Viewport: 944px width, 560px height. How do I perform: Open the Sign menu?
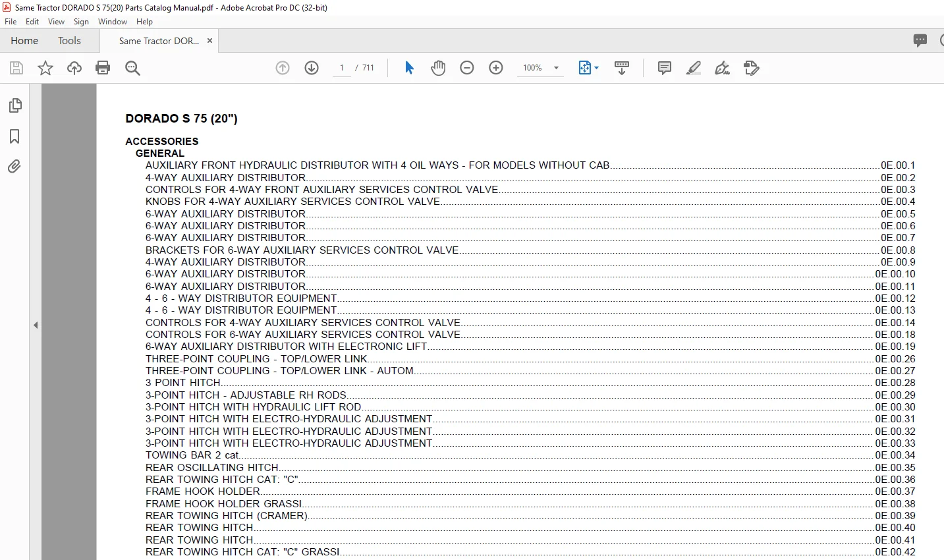click(x=81, y=22)
